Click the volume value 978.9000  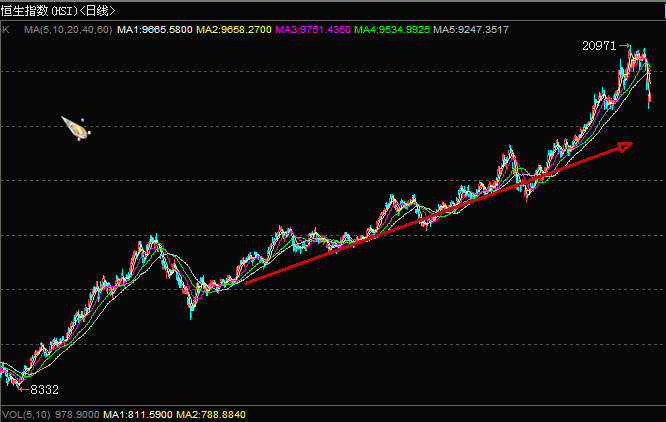click(77, 414)
